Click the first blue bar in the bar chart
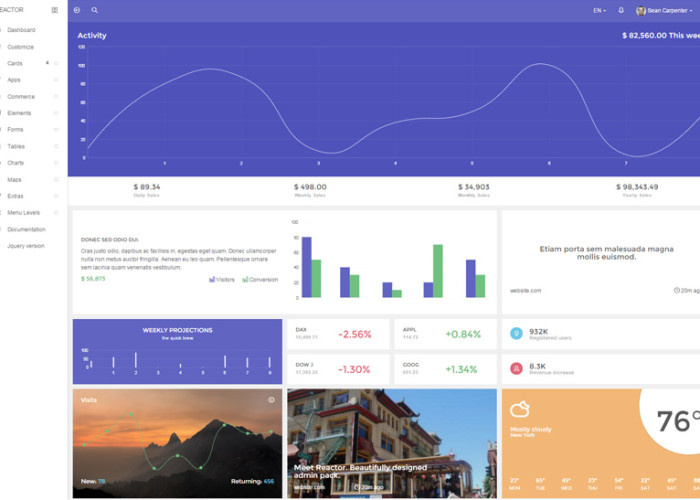Image resolution: width=700 pixels, height=500 pixels. [x=307, y=267]
